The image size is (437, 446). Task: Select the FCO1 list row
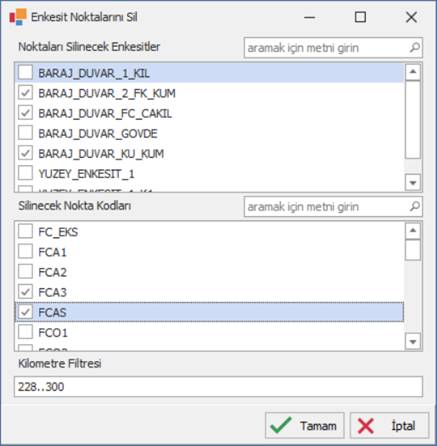pos(209,332)
